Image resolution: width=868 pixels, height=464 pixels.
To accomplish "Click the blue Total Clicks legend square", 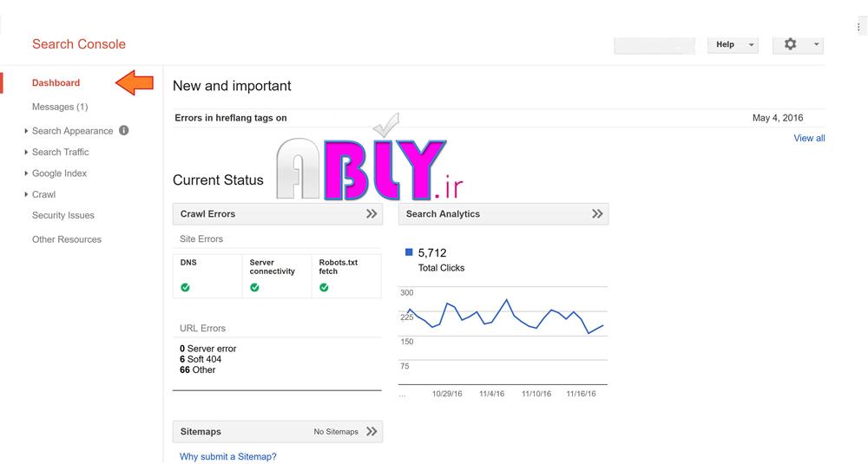I will (409, 252).
